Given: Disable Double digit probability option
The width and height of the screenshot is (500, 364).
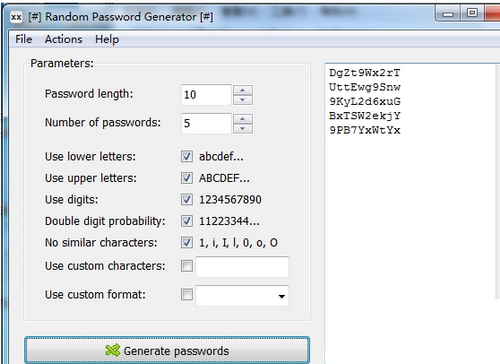Looking at the screenshot, I should point(187,221).
